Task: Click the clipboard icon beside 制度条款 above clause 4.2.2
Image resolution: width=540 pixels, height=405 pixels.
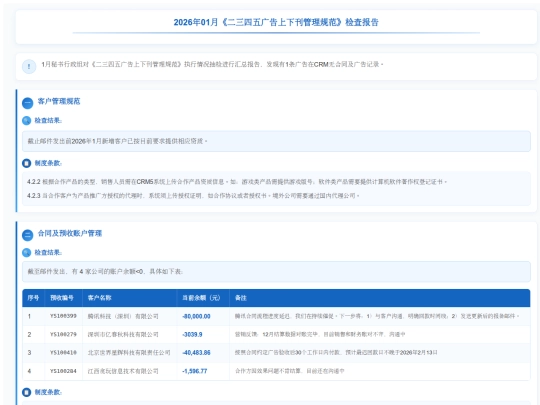Action: [27, 163]
